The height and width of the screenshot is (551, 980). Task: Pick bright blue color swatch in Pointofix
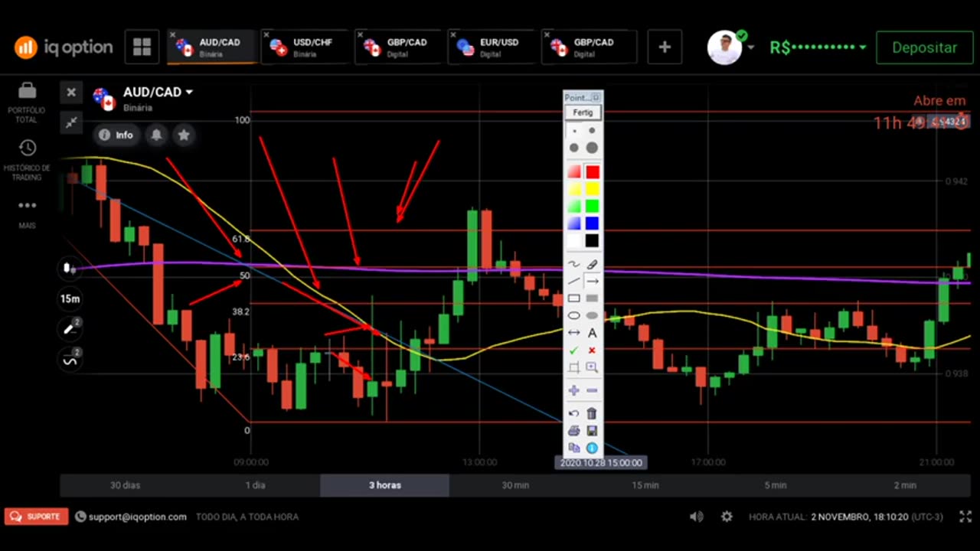pos(592,223)
